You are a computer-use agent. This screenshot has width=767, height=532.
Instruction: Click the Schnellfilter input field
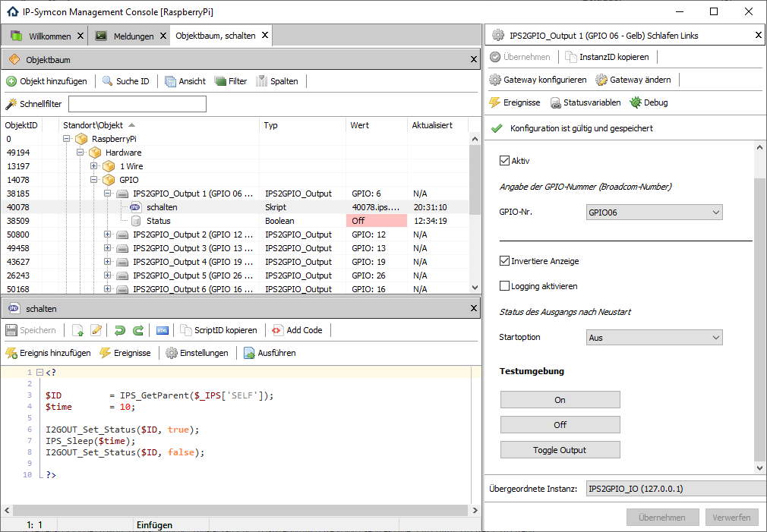[x=137, y=104]
